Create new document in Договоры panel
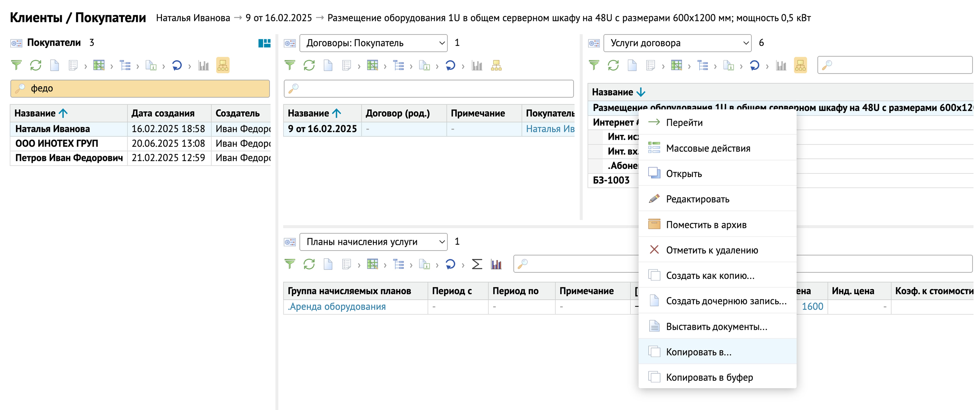 click(328, 65)
